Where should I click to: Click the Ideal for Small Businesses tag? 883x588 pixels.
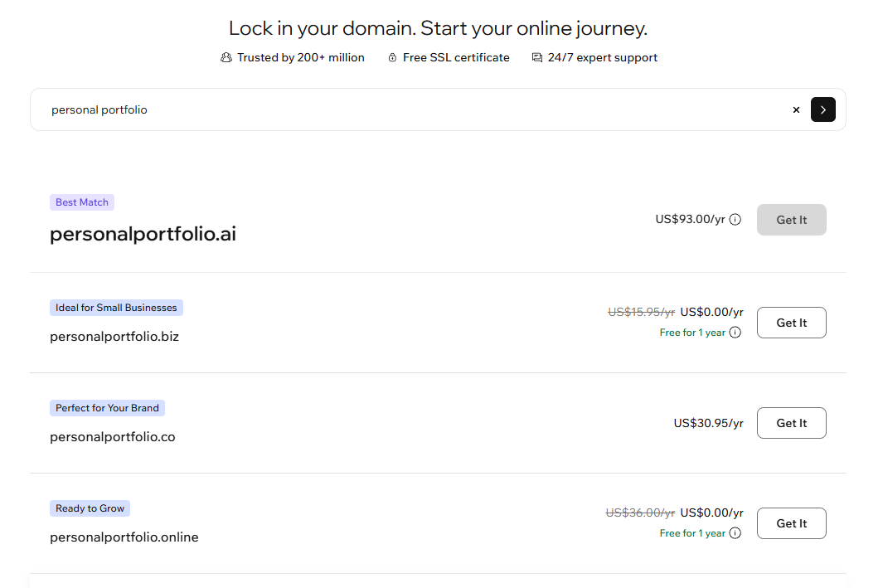(116, 308)
